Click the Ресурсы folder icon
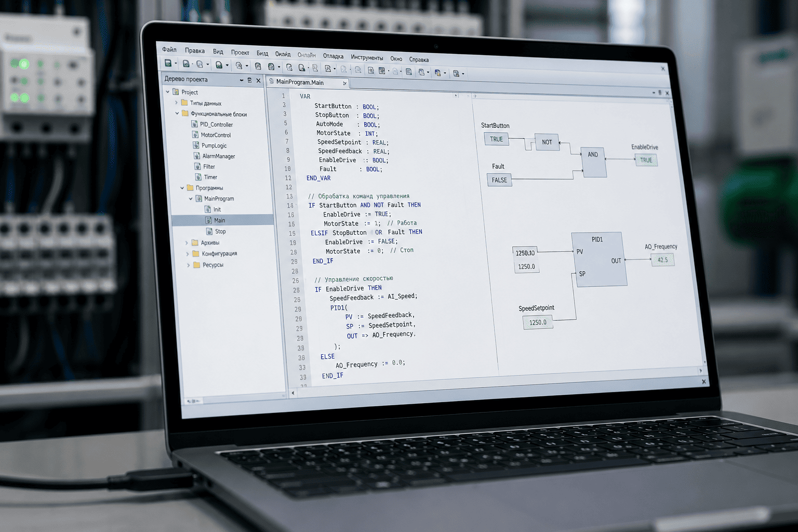Viewport: 798px width, 532px height. pos(196,265)
